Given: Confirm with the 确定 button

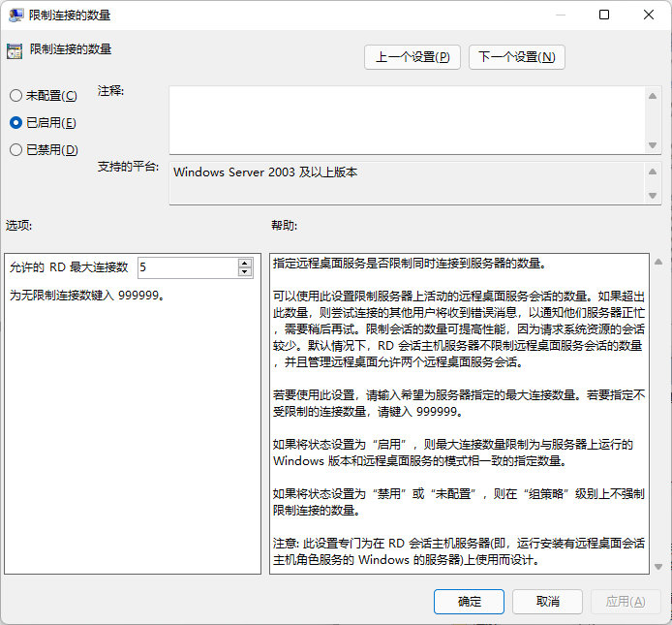Looking at the screenshot, I should coord(469,602).
